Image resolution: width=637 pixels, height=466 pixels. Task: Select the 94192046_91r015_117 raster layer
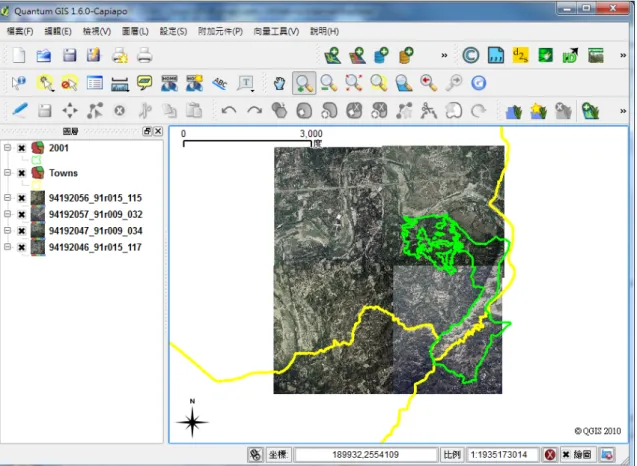[95, 247]
